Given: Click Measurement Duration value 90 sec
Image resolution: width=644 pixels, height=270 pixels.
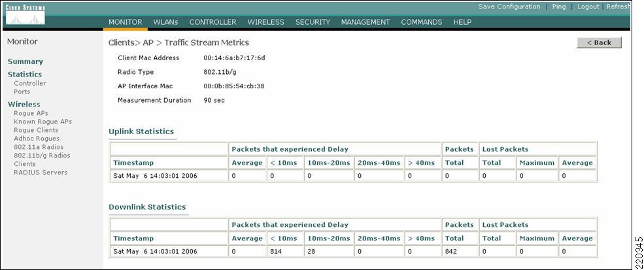Looking at the screenshot, I should click(214, 100).
